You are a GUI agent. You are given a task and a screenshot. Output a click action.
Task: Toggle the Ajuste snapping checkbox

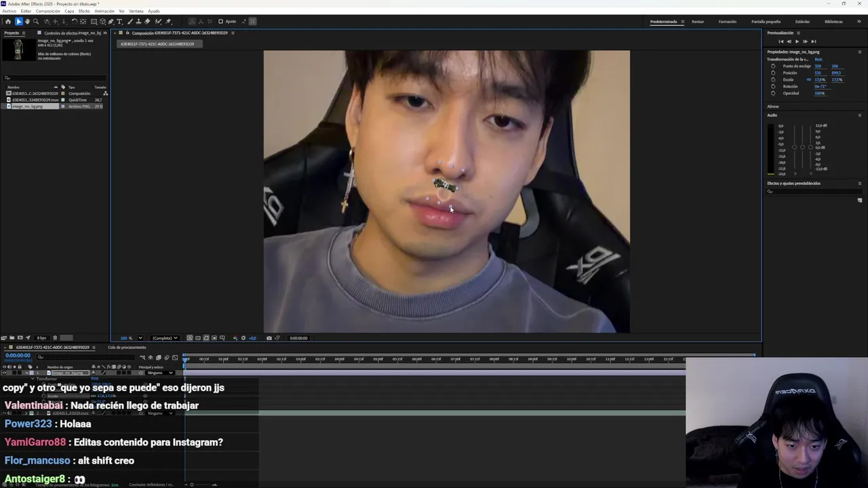(x=220, y=22)
